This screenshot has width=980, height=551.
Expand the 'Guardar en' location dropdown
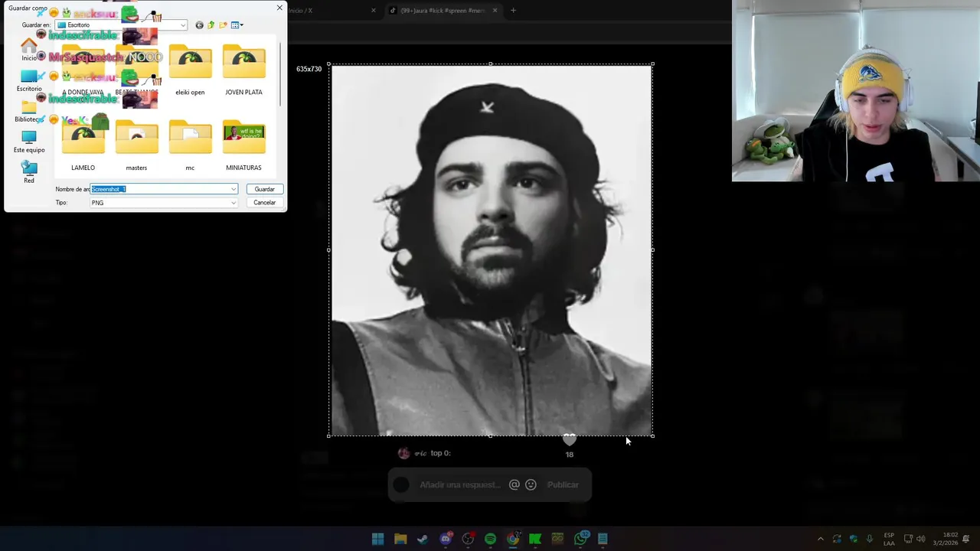point(183,25)
